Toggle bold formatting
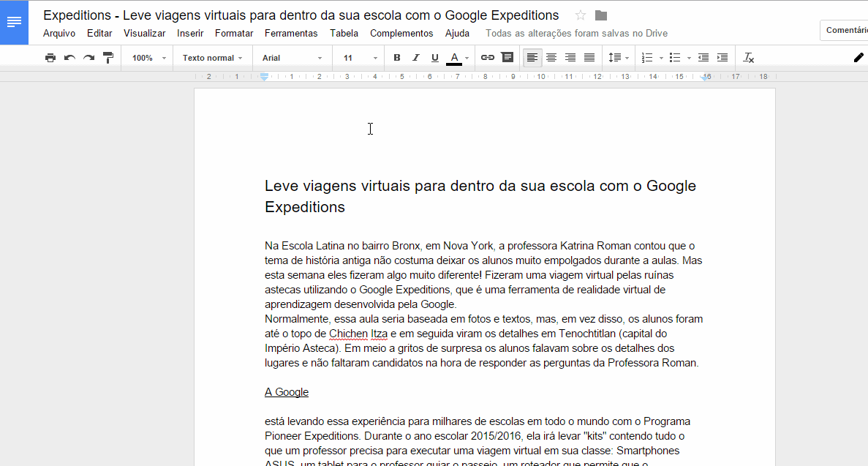The width and height of the screenshot is (868, 466). click(x=396, y=58)
